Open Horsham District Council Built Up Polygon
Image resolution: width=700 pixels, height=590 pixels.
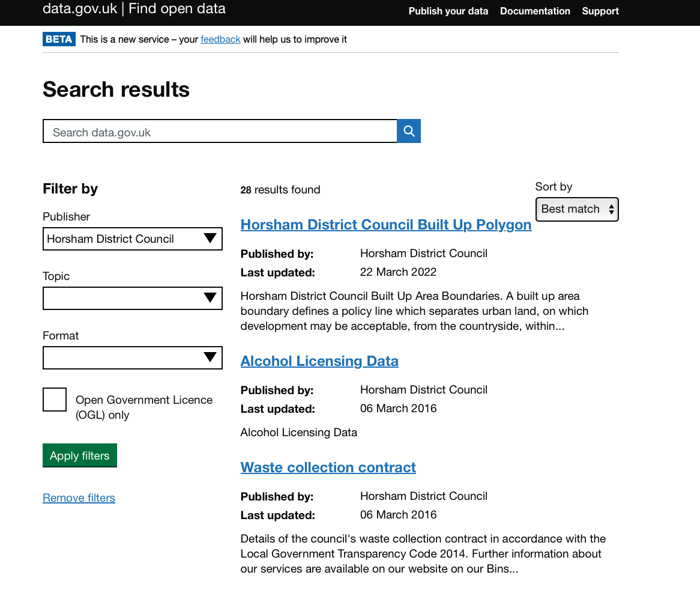tap(386, 225)
